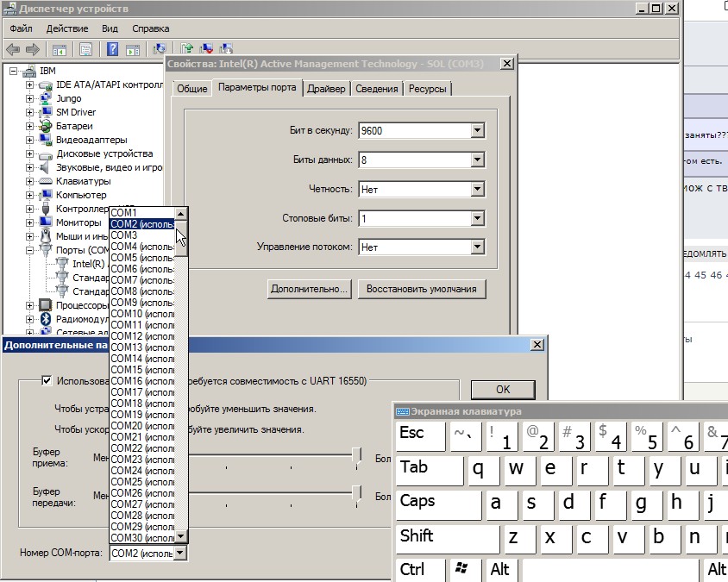Toggle the console tree toolbar icon

pyautogui.click(x=60, y=49)
